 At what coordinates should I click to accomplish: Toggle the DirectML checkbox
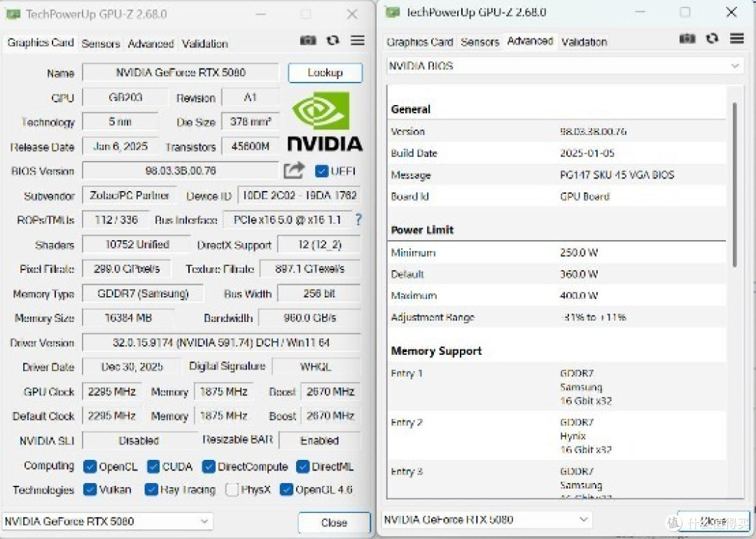click(x=303, y=466)
